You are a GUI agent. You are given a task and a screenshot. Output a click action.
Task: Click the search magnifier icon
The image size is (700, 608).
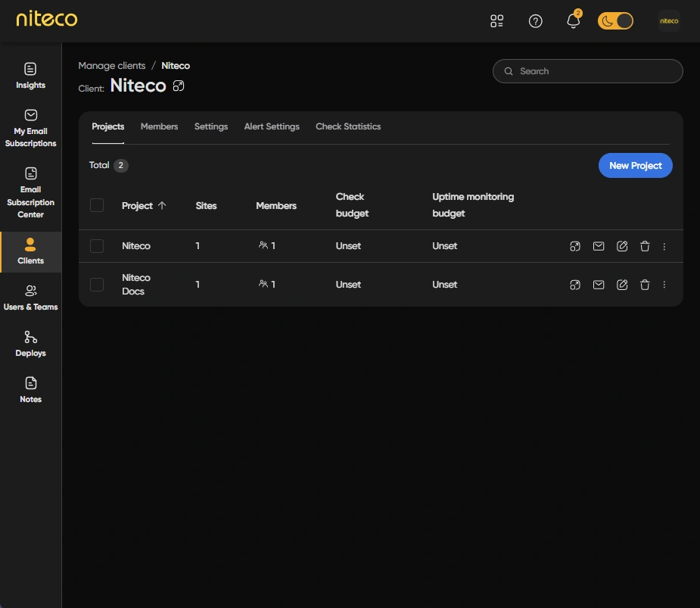509,71
